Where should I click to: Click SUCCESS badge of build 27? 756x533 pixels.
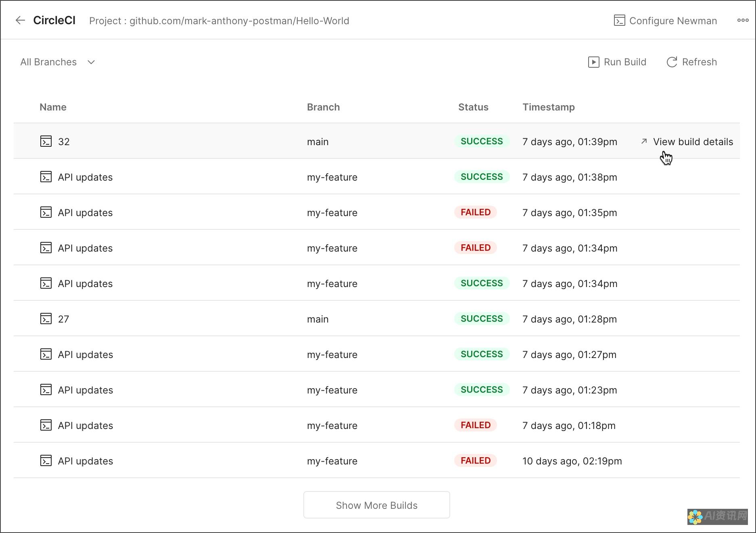(482, 319)
